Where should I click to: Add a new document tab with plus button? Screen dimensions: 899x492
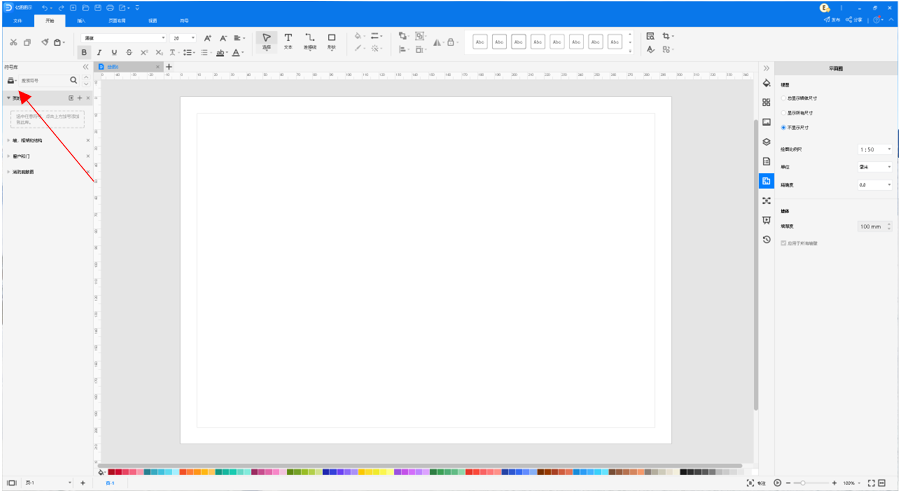[169, 67]
